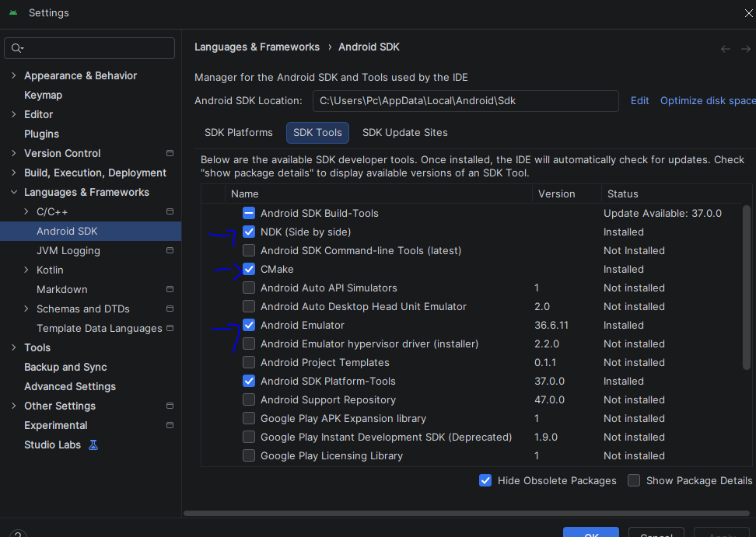
Task: Click the Android SDK Location field
Action: click(x=466, y=101)
